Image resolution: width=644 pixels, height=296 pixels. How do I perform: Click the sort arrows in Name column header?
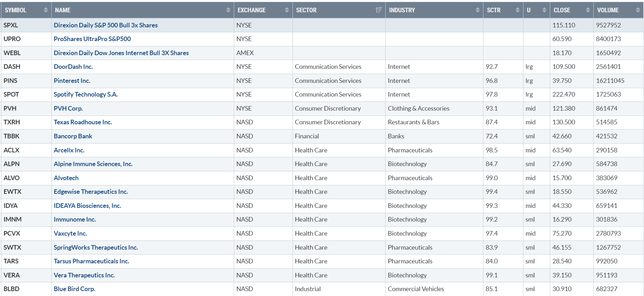[228, 10]
